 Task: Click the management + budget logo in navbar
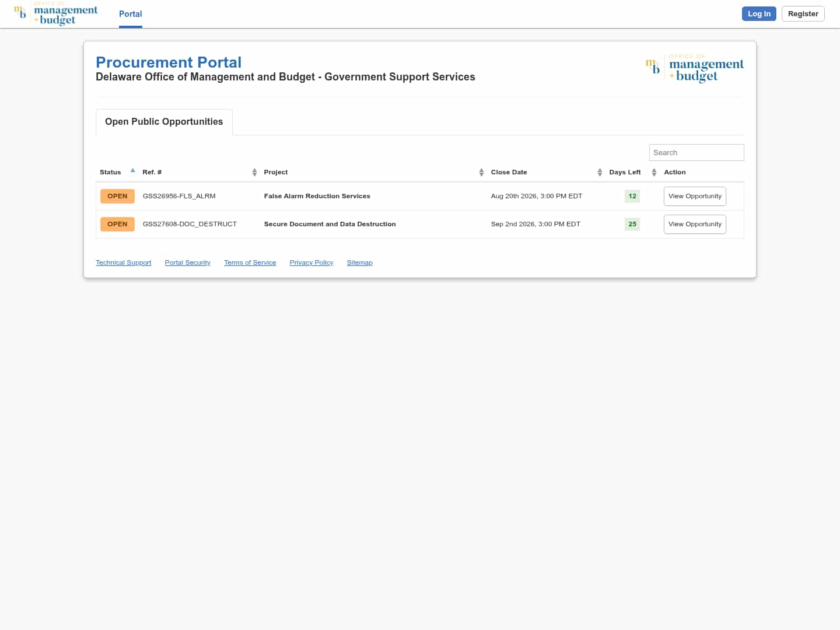(56, 13)
